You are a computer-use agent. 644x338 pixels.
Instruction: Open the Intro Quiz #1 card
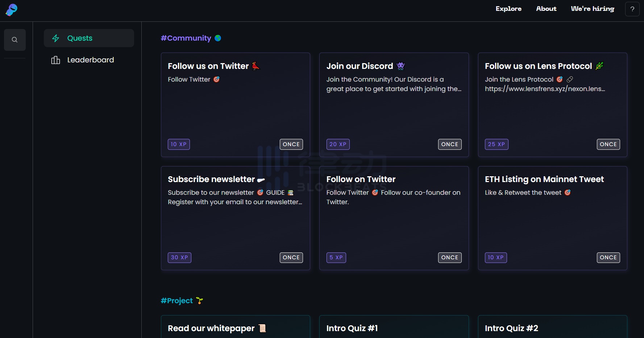tap(394, 328)
